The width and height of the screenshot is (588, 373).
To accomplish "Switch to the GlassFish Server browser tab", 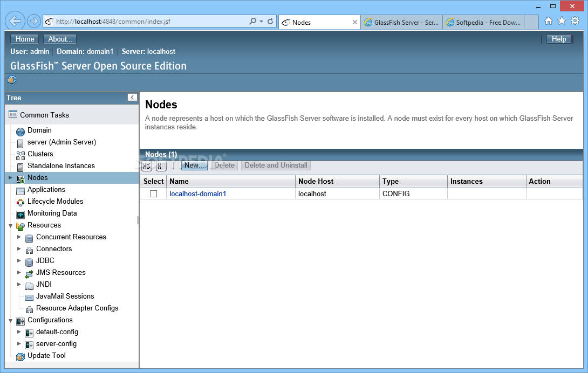I will click(x=402, y=22).
